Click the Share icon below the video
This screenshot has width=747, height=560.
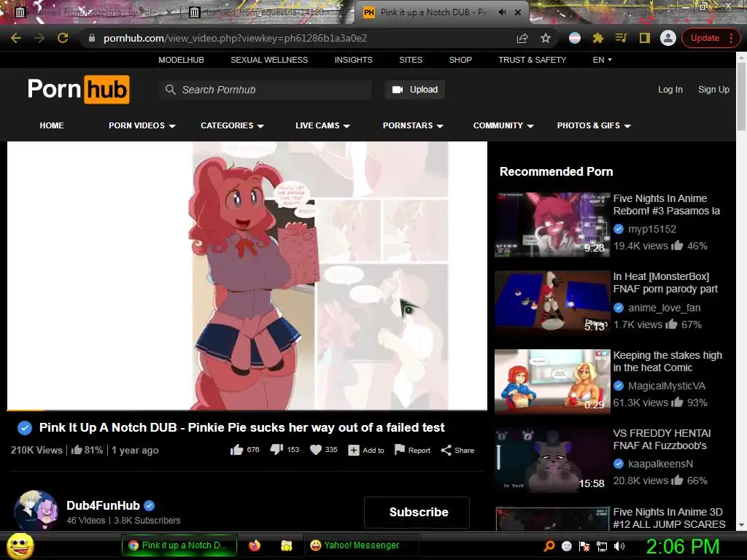pos(446,450)
